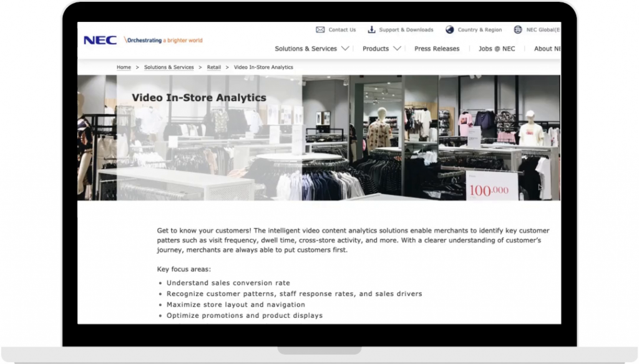Click the Country & Region globe icon
Image resolution: width=639 pixels, height=364 pixels.
click(x=449, y=29)
